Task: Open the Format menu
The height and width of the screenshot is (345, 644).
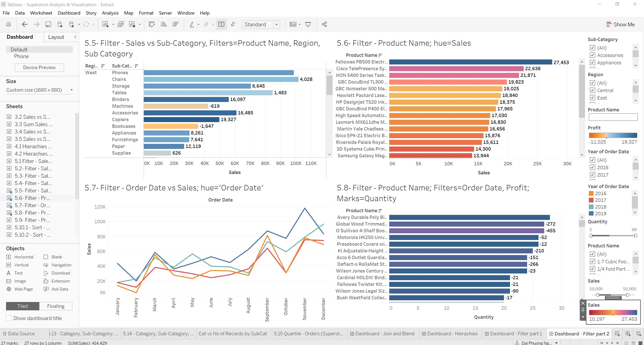Action: pyautogui.click(x=146, y=13)
